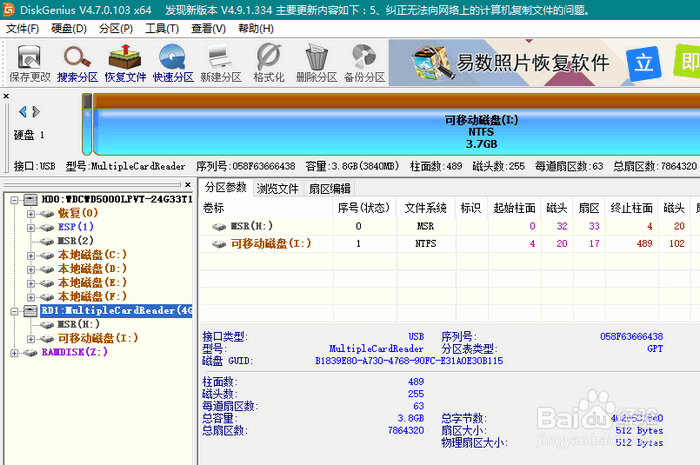The width and height of the screenshot is (700, 465).
Task: Expand the RAMDISK(Z:) tree node
Action: click(14, 353)
